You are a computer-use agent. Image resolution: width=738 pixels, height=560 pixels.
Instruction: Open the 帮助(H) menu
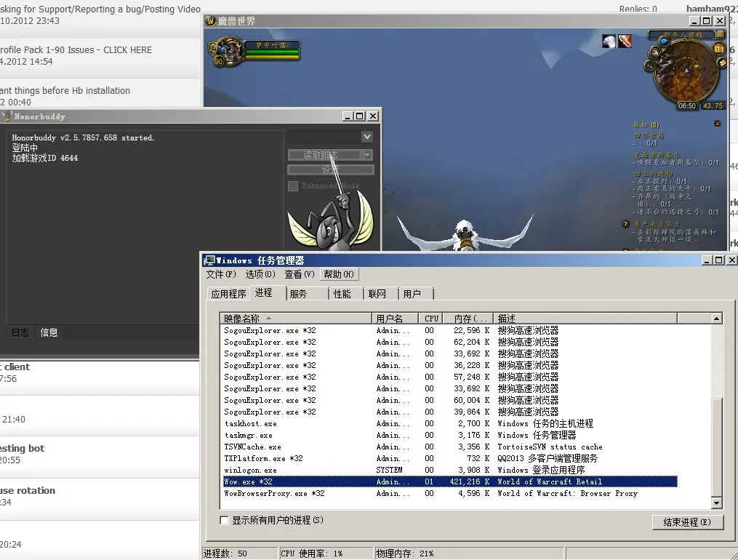[339, 274]
